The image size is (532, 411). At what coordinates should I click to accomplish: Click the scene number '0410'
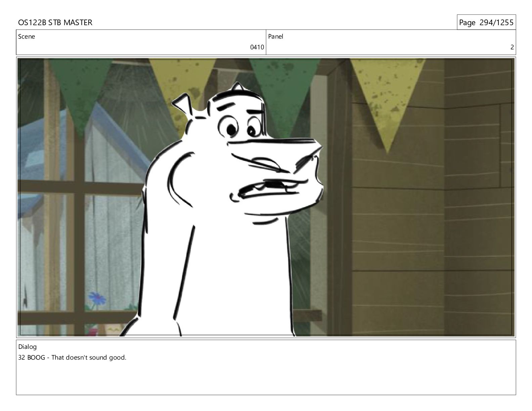[257, 47]
